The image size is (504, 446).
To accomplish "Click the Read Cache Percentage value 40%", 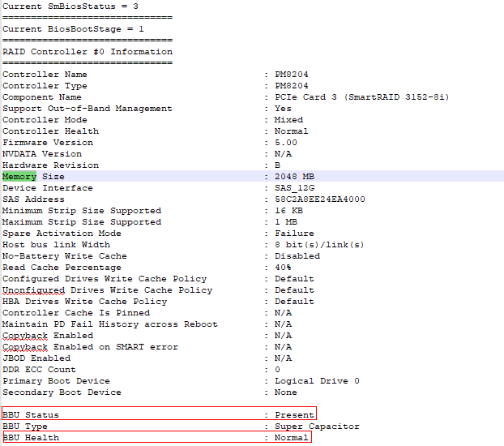I will point(283,268).
